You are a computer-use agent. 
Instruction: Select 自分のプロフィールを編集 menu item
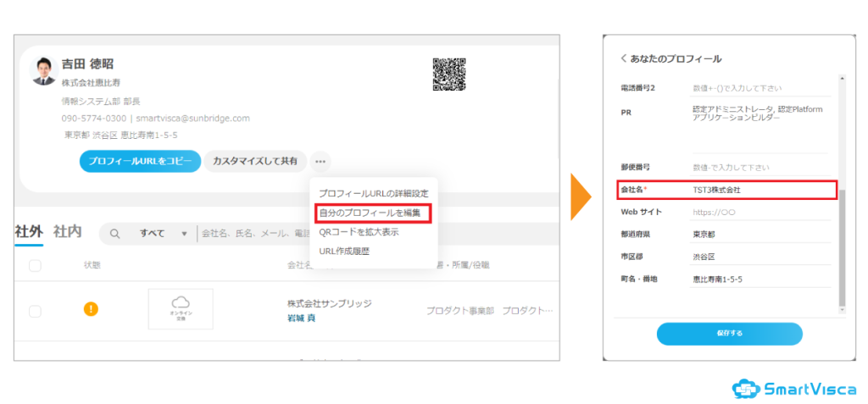(373, 213)
